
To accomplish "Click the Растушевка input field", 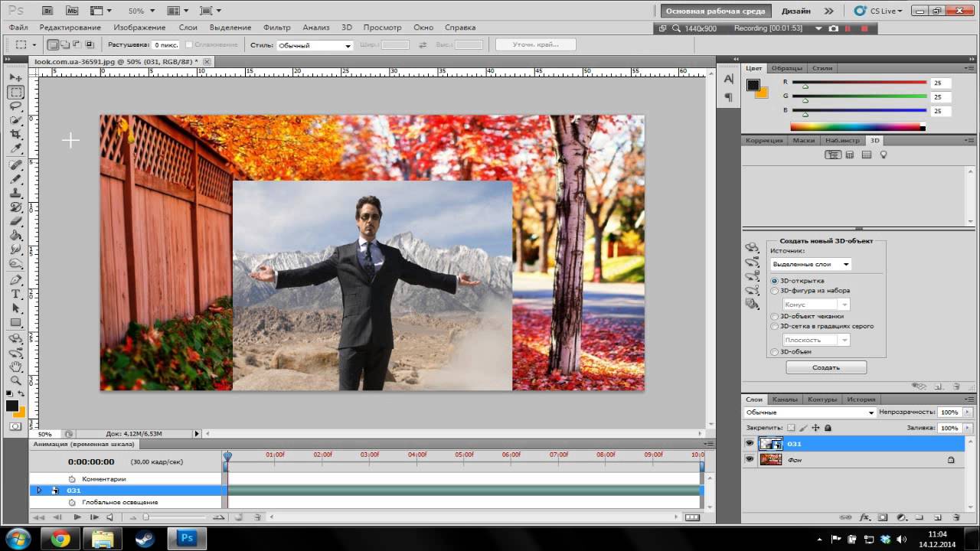I will pyautogui.click(x=167, y=45).
